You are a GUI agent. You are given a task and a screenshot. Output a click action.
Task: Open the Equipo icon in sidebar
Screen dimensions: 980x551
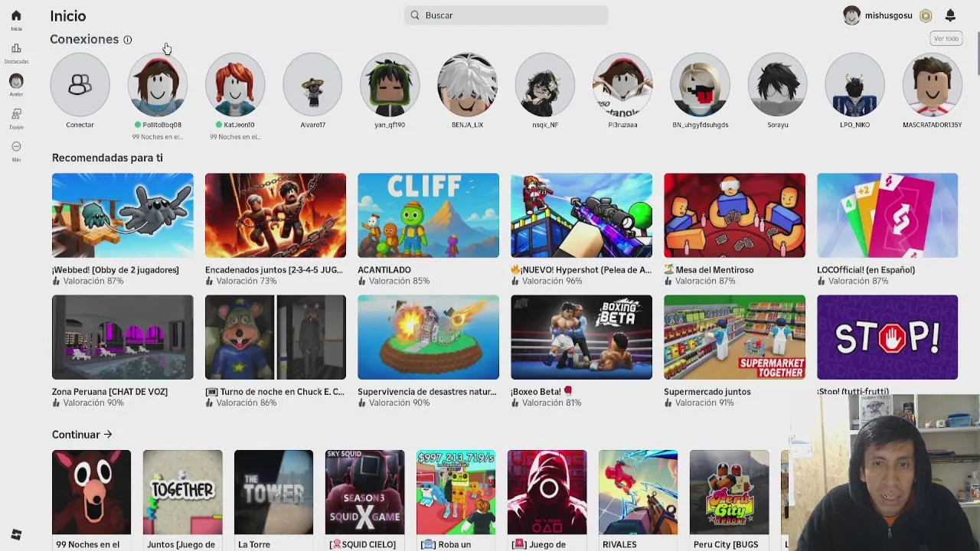tap(16, 114)
